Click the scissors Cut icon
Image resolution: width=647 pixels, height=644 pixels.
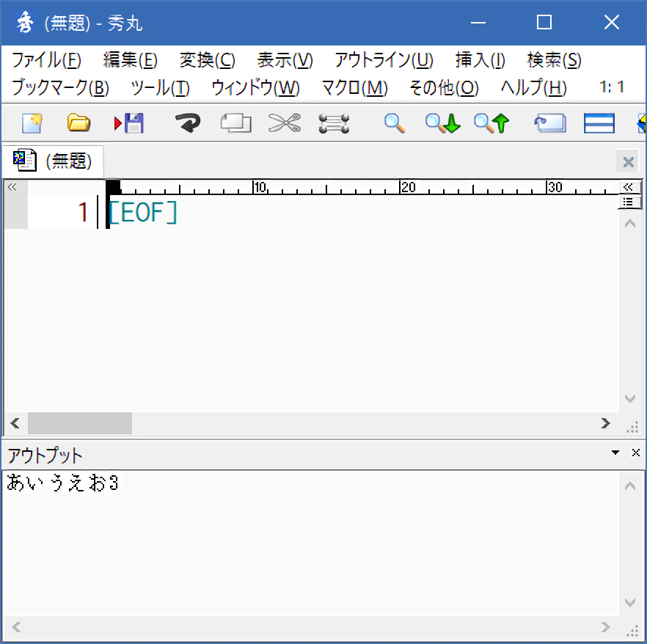[284, 122]
